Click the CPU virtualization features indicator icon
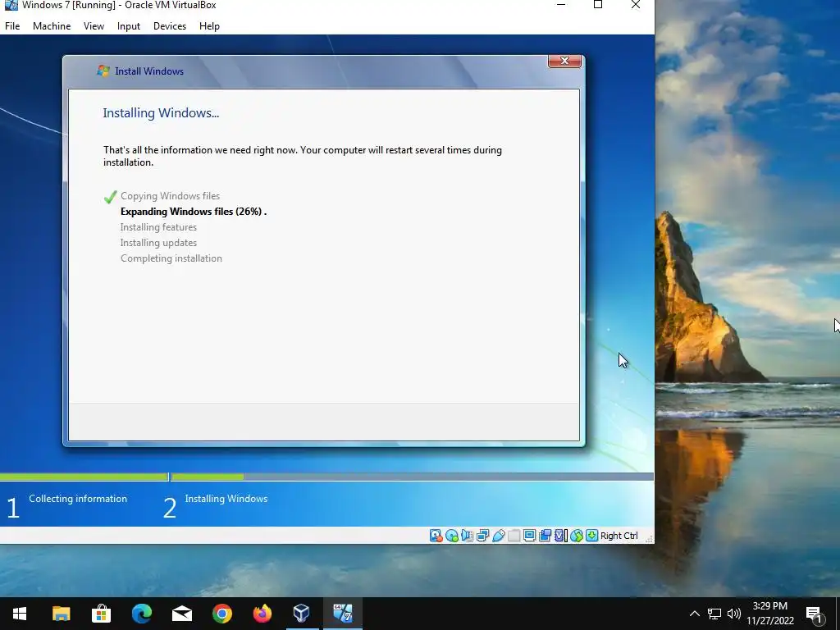 [560, 536]
